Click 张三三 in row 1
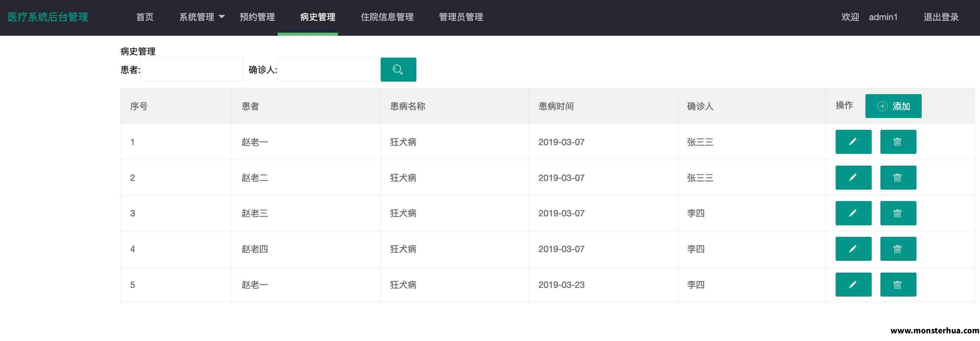The image size is (980, 341). [x=700, y=142]
